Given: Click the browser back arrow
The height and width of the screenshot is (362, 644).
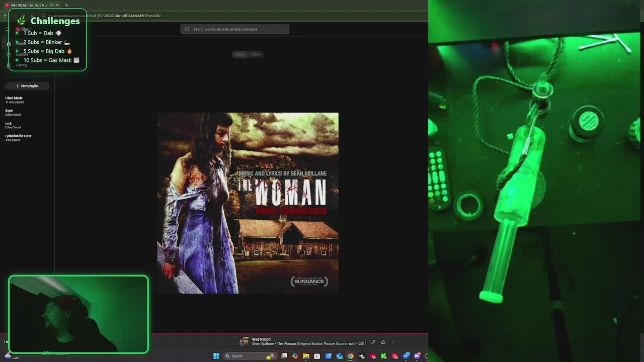Looking at the screenshot, I should coord(5,16).
